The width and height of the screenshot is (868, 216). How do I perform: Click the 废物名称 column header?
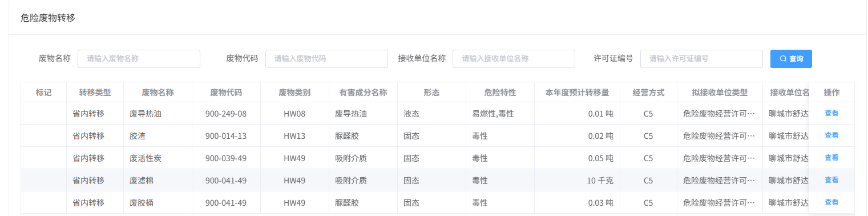tap(158, 93)
